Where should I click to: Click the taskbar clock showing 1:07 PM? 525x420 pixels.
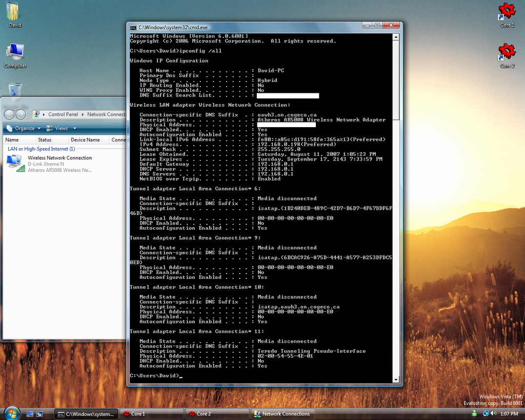click(x=509, y=414)
